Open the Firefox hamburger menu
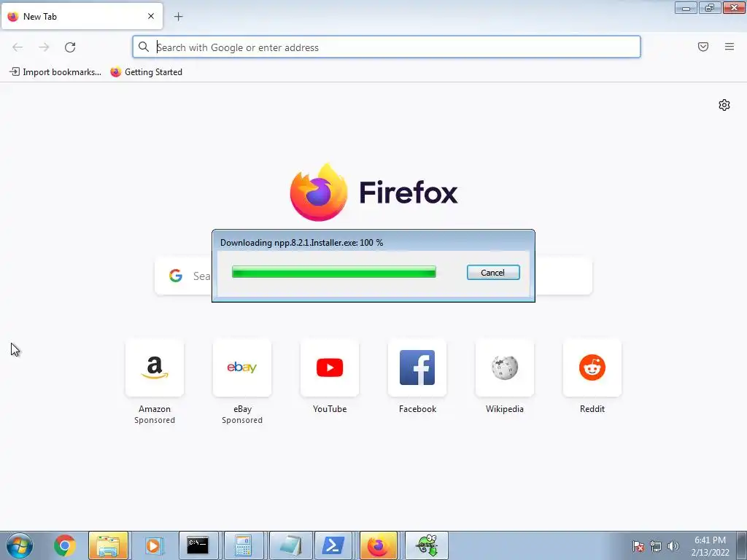 729,47
